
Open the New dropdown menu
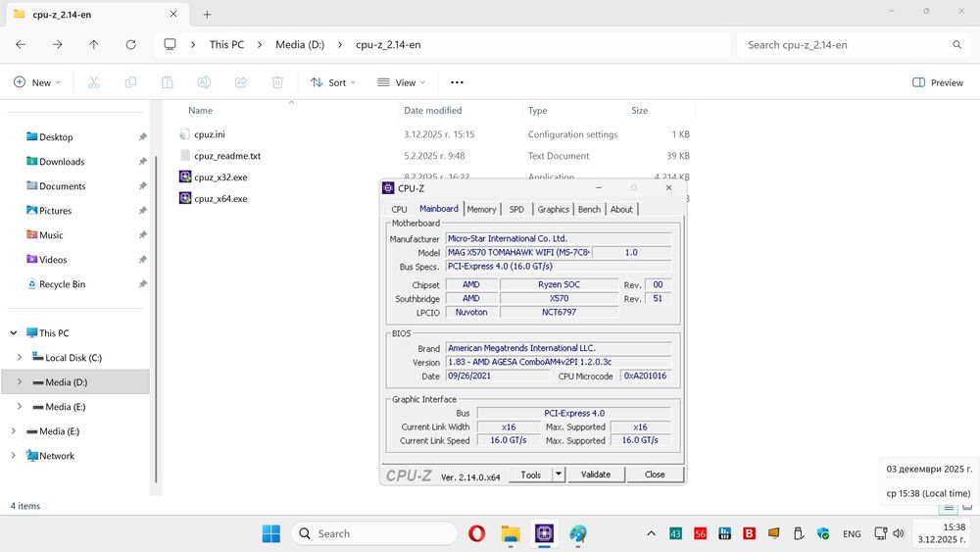(37, 82)
